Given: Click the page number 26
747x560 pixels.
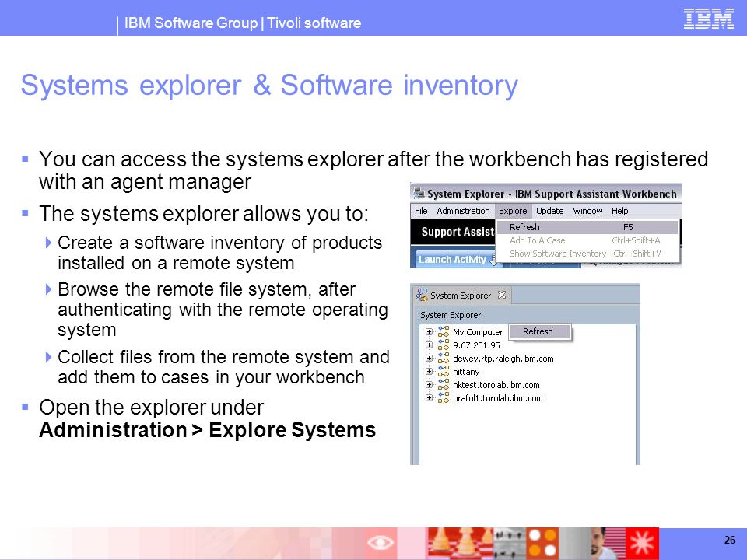Looking at the screenshot, I should [x=729, y=540].
